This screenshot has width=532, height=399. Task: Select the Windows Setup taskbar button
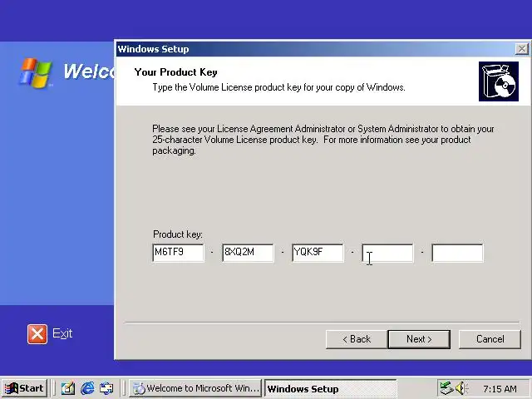(331, 388)
